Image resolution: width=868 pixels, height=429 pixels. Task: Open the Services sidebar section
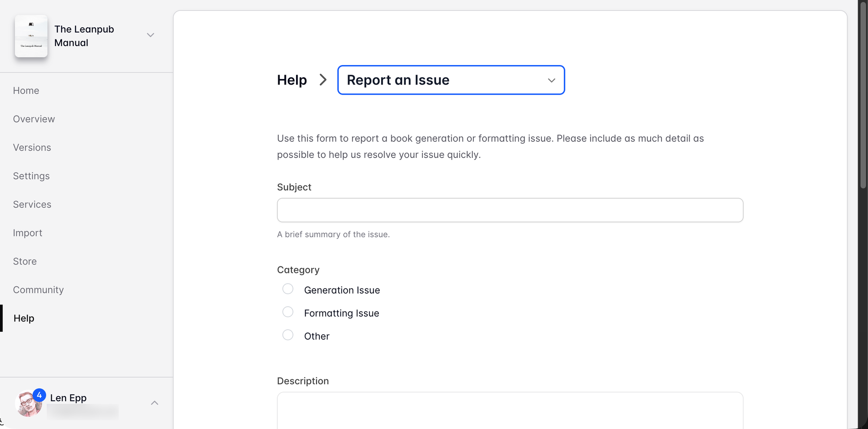[x=32, y=204]
